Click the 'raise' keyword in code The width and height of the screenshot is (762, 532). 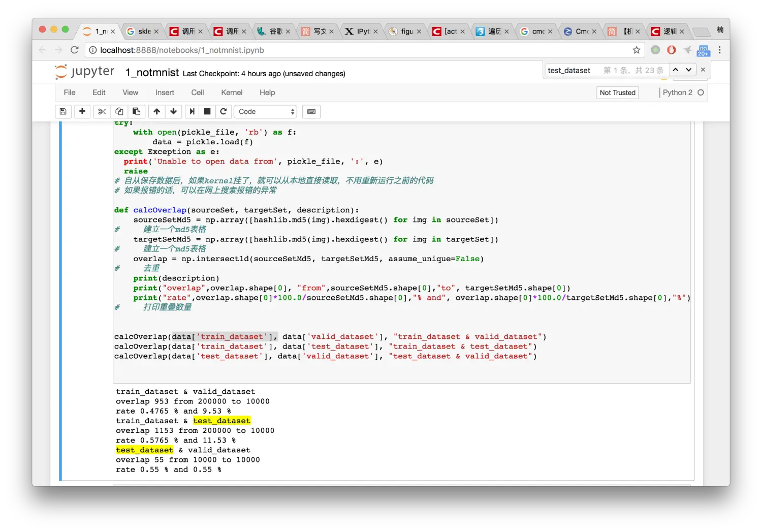(x=136, y=171)
